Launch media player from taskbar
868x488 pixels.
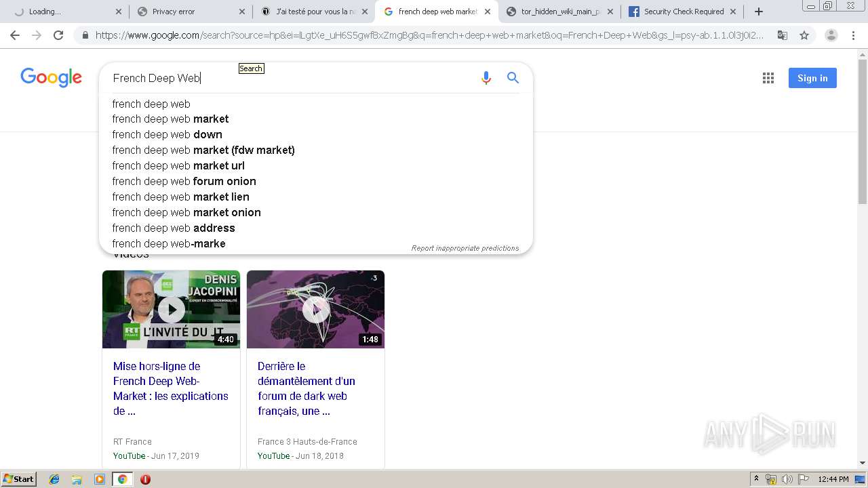tap(99, 479)
